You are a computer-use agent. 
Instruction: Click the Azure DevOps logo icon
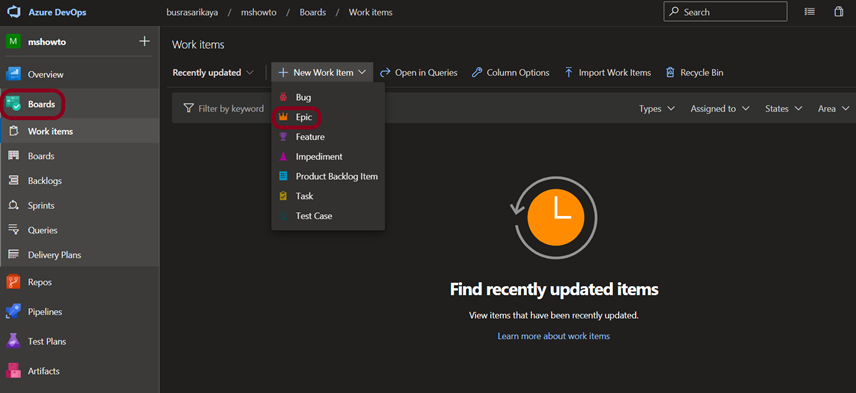[x=13, y=12]
